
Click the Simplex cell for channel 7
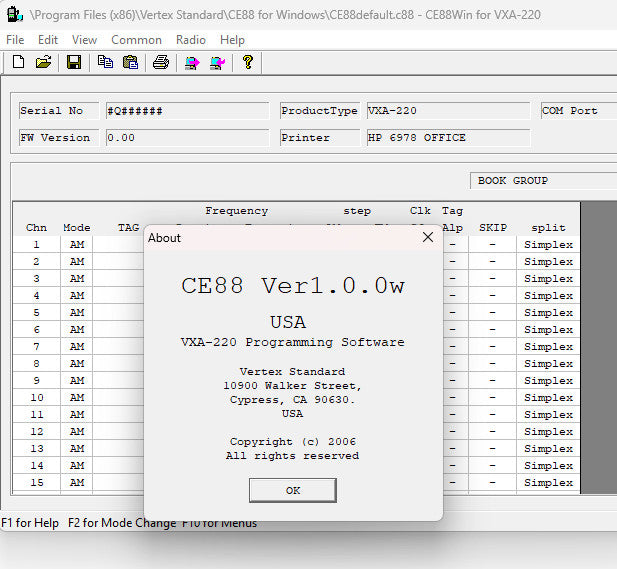pyautogui.click(x=548, y=347)
